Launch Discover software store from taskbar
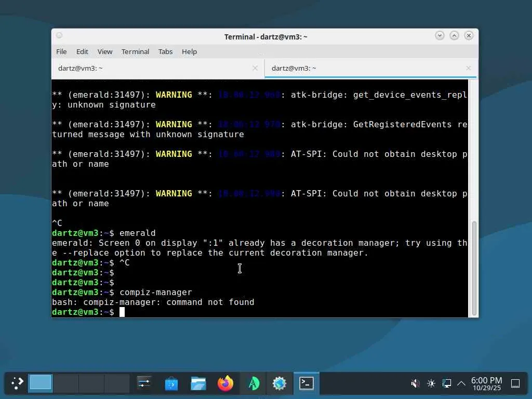The width and height of the screenshot is (532, 399). pos(171,384)
